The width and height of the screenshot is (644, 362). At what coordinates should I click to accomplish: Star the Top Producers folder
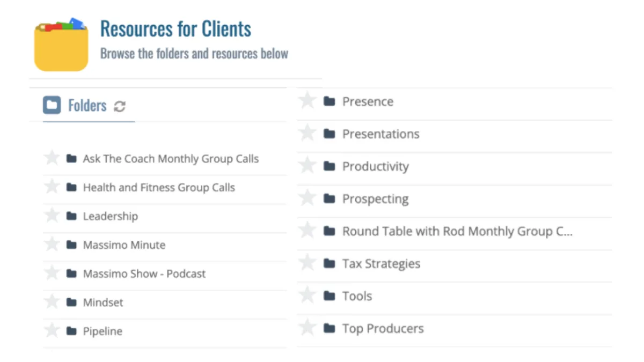tap(307, 327)
